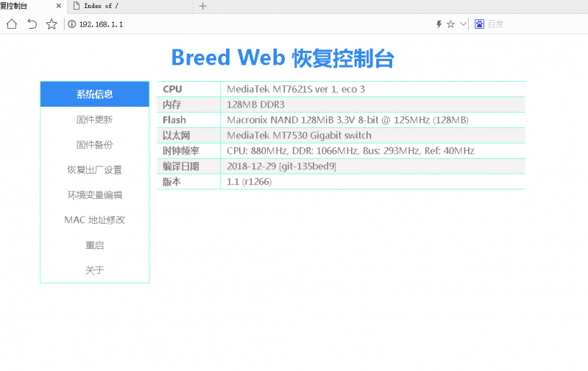This screenshot has height=371, width=588.
Task: Click the 'Breed Web 恢复控制台' heading
Action: (283, 58)
